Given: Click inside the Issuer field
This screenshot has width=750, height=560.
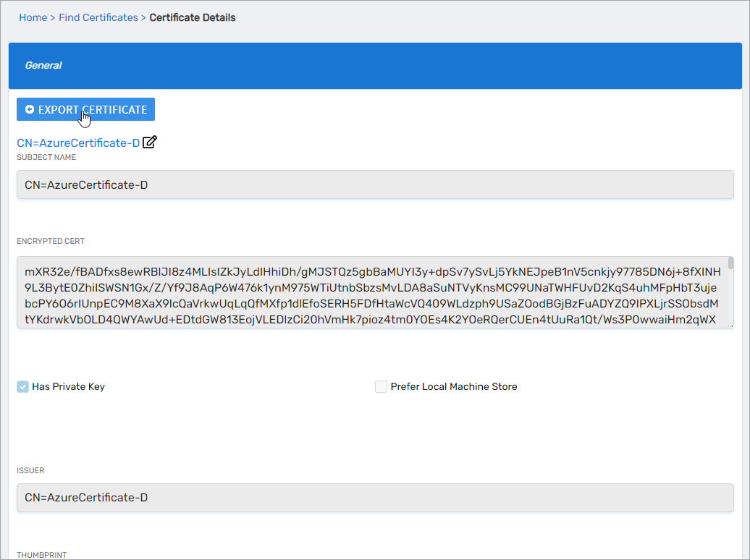Looking at the screenshot, I should [x=375, y=498].
